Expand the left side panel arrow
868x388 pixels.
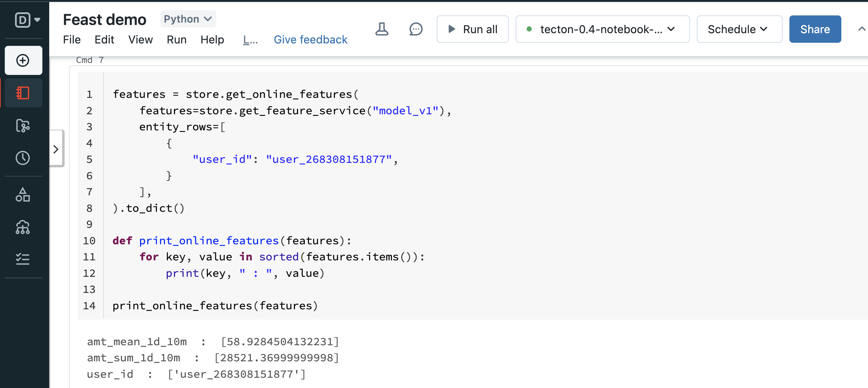pyautogui.click(x=56, y=149)
